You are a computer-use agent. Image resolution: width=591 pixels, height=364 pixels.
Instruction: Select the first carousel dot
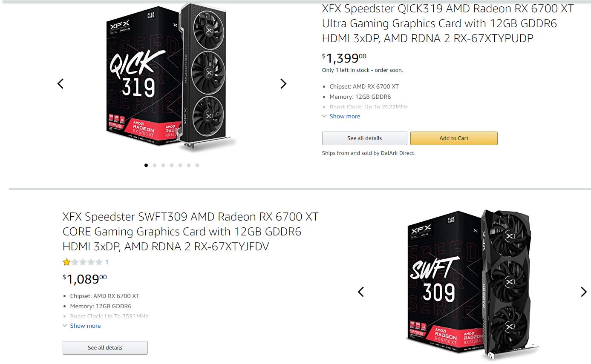pyautogui.click(x=146, y=165)
